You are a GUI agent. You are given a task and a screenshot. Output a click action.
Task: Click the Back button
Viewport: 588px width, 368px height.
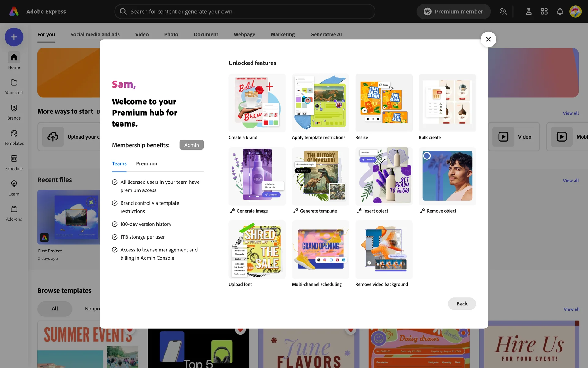462,304
